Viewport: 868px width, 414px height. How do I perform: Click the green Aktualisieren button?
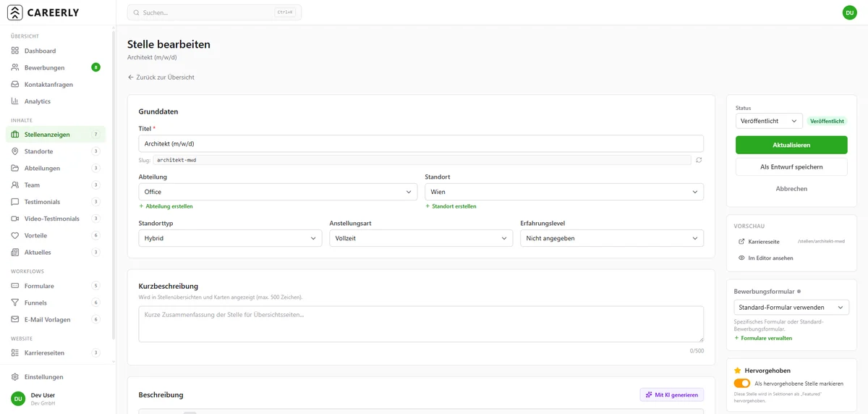(791, 145)
